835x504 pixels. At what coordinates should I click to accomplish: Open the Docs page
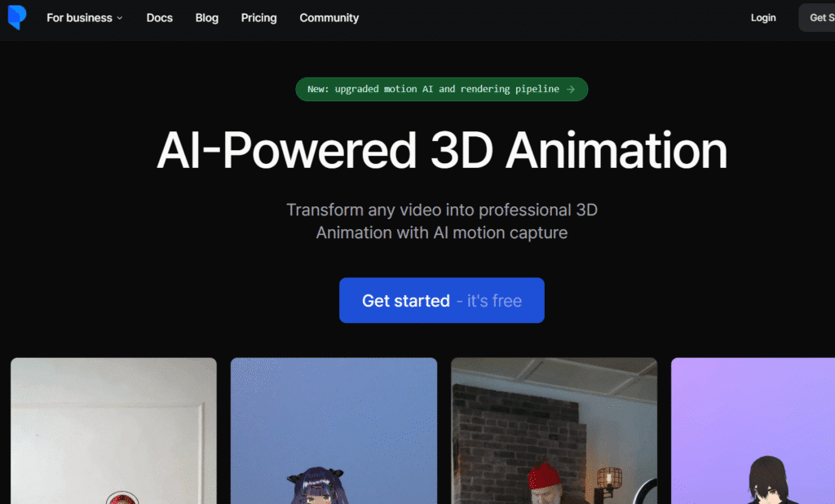point(159,18)
